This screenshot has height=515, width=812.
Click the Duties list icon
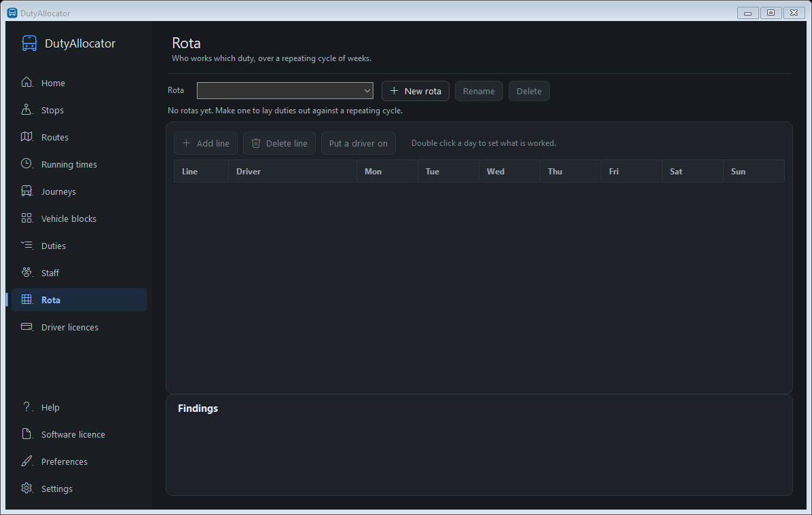(x=27, y=246)
